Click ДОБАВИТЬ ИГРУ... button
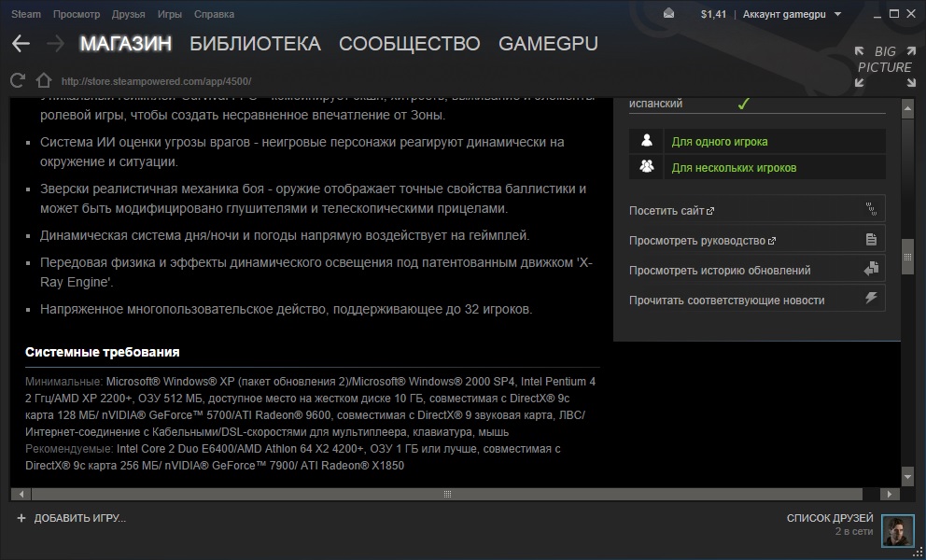Viewport: 926px width, 560px height. point(79,518)
